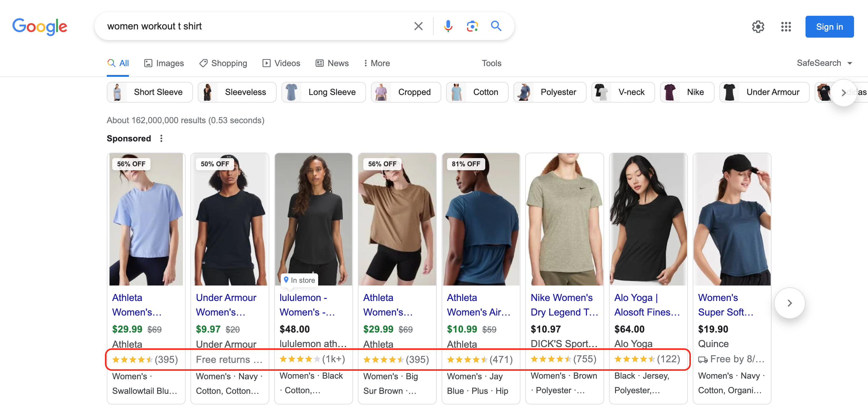Clear the search box with X icon

tap(418, 26)
